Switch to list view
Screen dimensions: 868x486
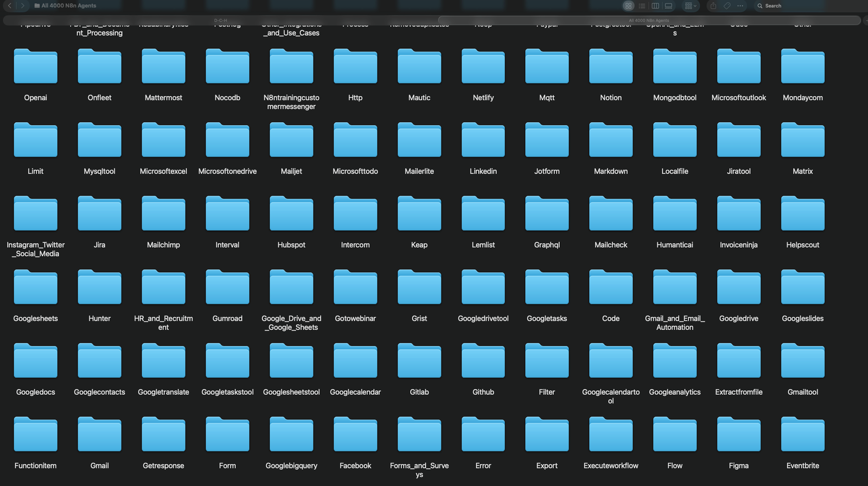[x=642, y=5]
